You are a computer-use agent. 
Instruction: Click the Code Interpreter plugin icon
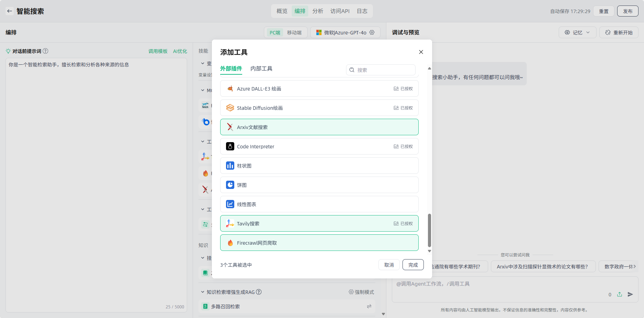[230, 146]
